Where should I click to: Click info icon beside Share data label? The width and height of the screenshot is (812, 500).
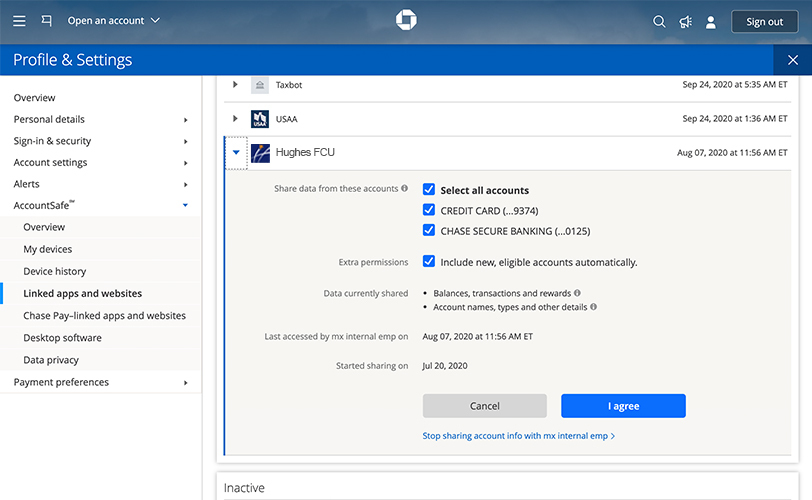point(404,188)
